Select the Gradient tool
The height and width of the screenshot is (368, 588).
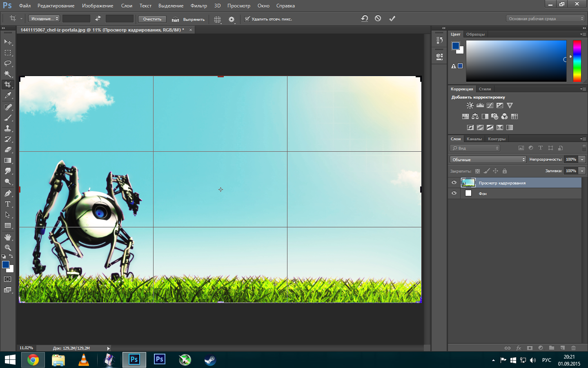[8, 160]
